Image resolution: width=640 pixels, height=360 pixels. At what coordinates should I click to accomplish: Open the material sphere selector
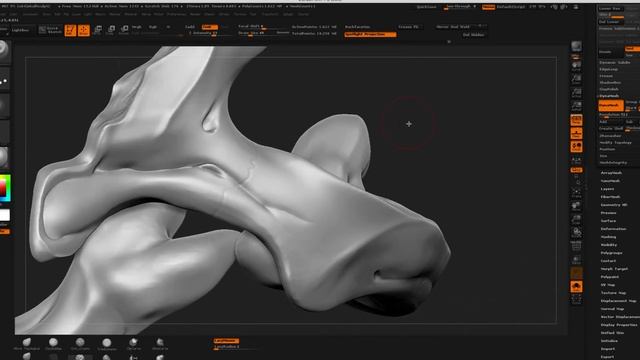pos(4,157)
